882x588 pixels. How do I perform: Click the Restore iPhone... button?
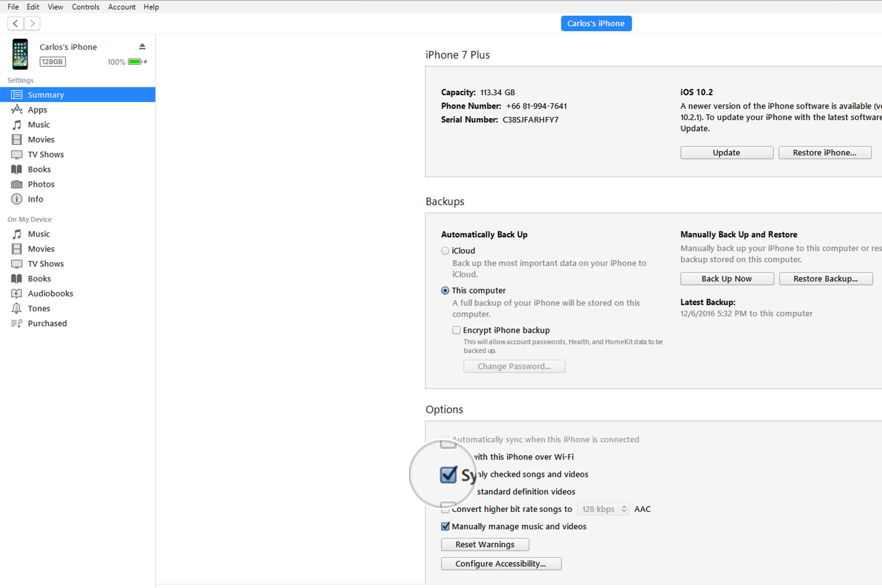coord(825,153)
